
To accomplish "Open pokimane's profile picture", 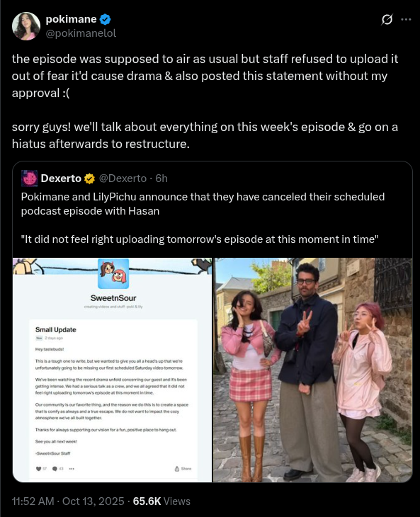I will coord(26,26).
